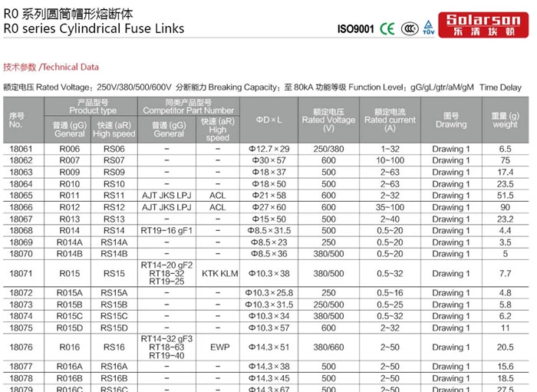Viewport: 537px width, 392px height.
Task: Click the Rated Voltage (V) column header
Action: coord(328,120)
